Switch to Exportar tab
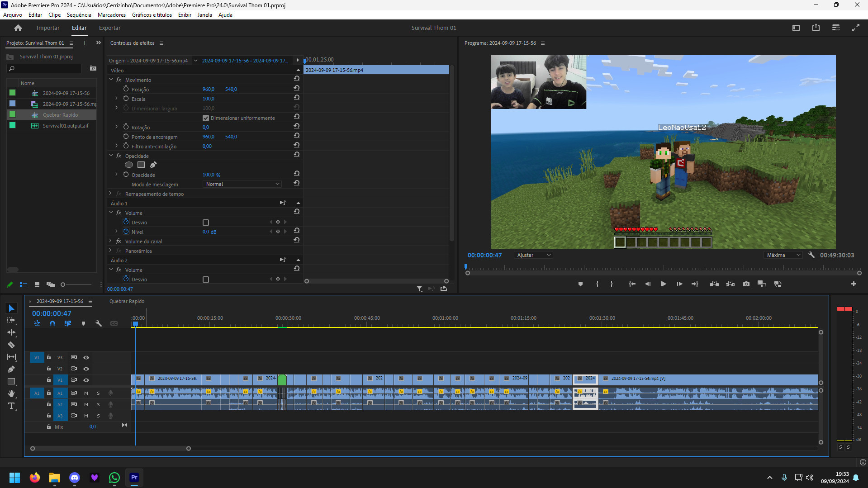Screen dimensions: 868x488 point(109,28)
